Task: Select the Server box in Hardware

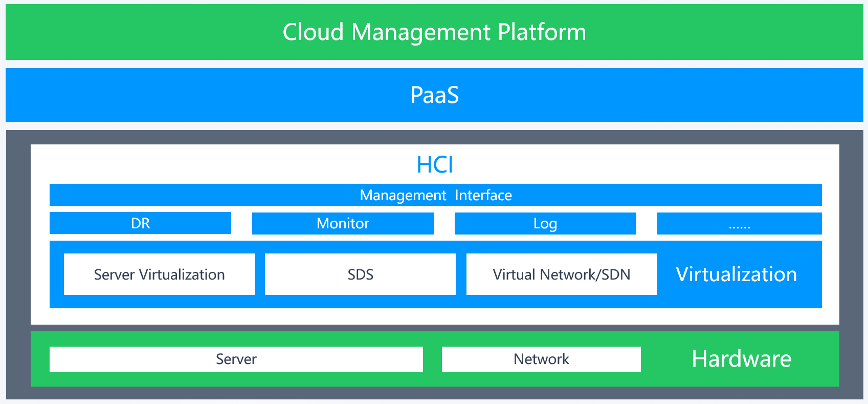Action: tap(236, 359)
